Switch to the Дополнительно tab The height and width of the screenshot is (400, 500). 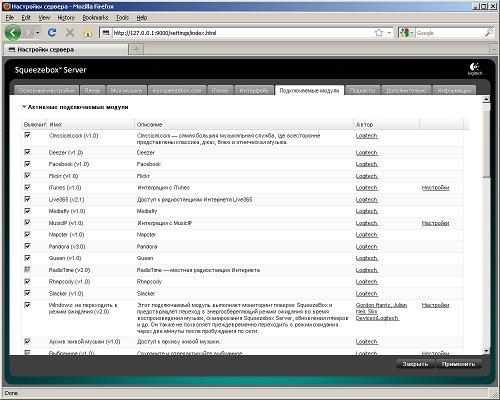click(x=406, y=90)
